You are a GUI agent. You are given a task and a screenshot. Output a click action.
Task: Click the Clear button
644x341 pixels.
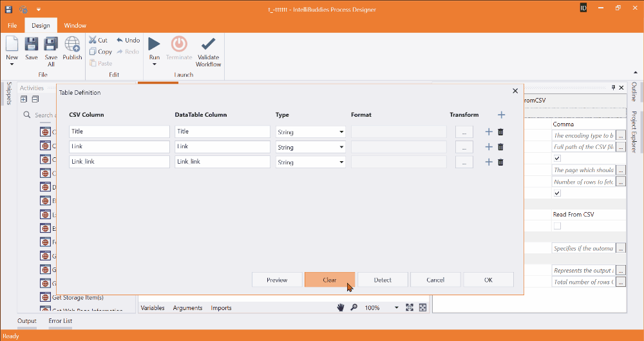pyautogui.click(x=329, y=280)
